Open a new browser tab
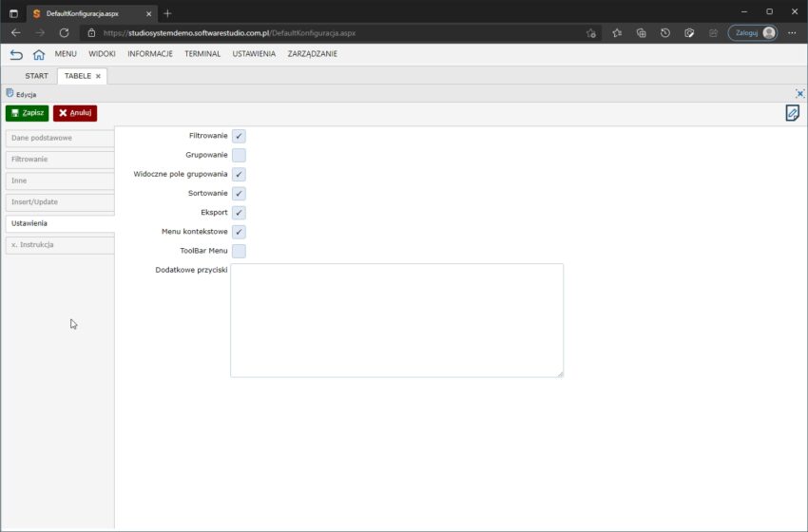808x532 pixels. coord(167,13)
